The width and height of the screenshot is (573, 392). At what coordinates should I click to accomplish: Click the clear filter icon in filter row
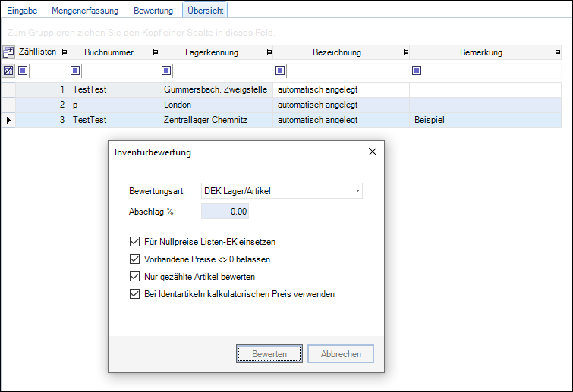pyautogui.click(x=8, y=71)
